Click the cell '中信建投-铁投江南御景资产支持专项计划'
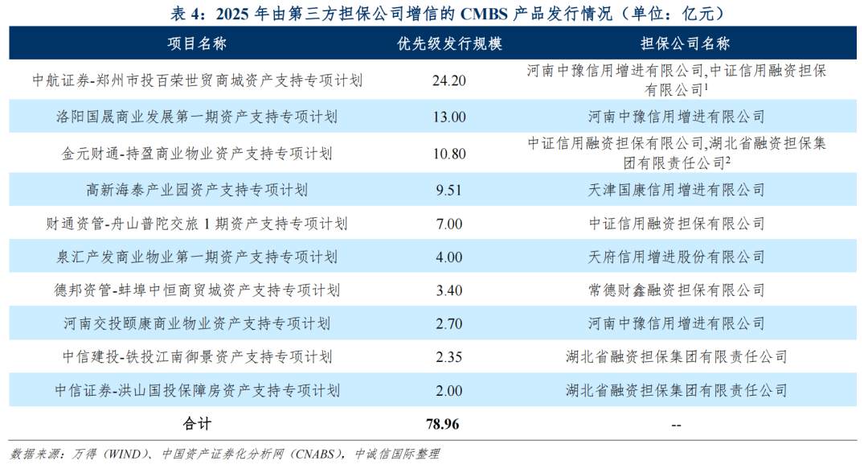The image size is (868, 473). click(197, 356)
